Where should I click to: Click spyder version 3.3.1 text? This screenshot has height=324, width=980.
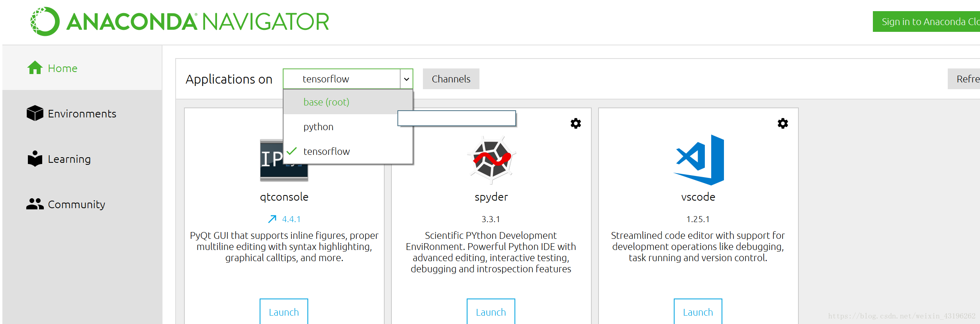(491, 219)
